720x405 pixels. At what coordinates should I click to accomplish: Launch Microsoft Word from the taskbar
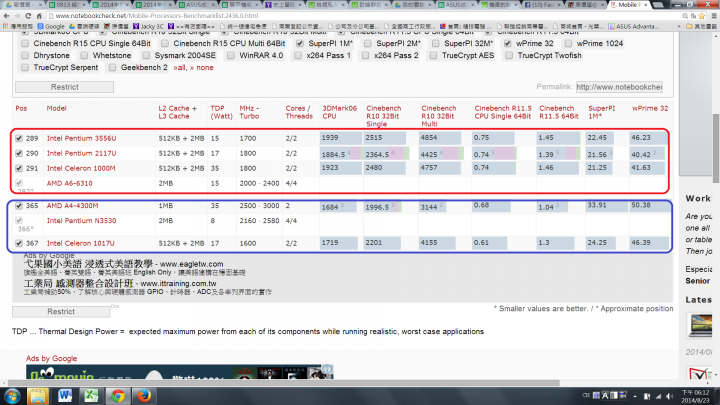coord(65,396)
